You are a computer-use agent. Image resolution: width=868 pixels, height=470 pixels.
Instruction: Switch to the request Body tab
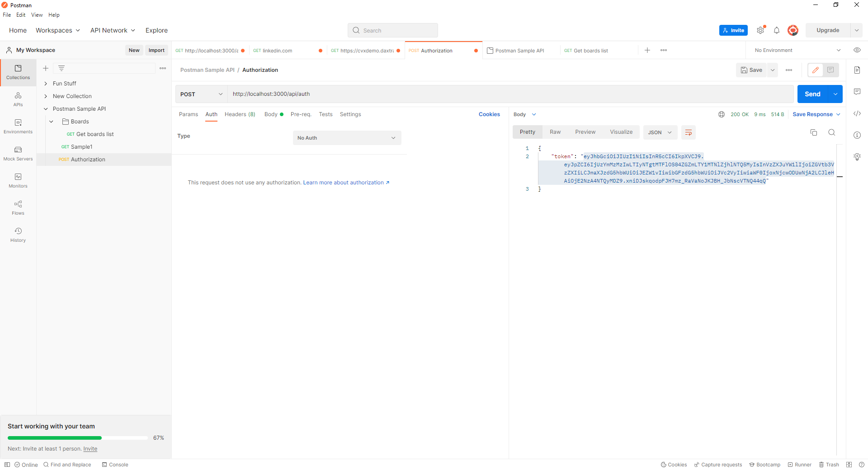pos(274,114)
